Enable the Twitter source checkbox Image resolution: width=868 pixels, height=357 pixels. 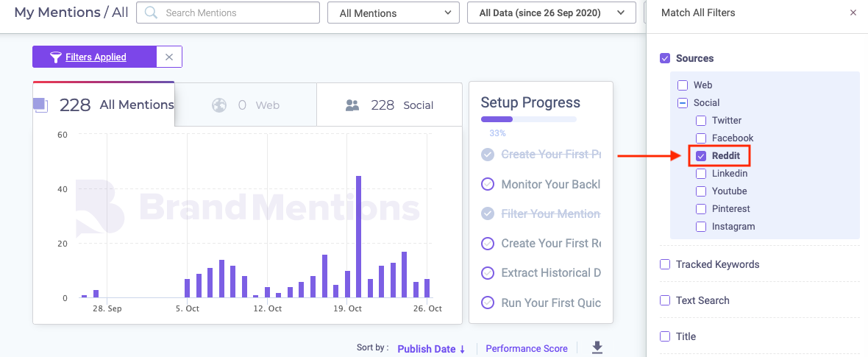(701, 120)
